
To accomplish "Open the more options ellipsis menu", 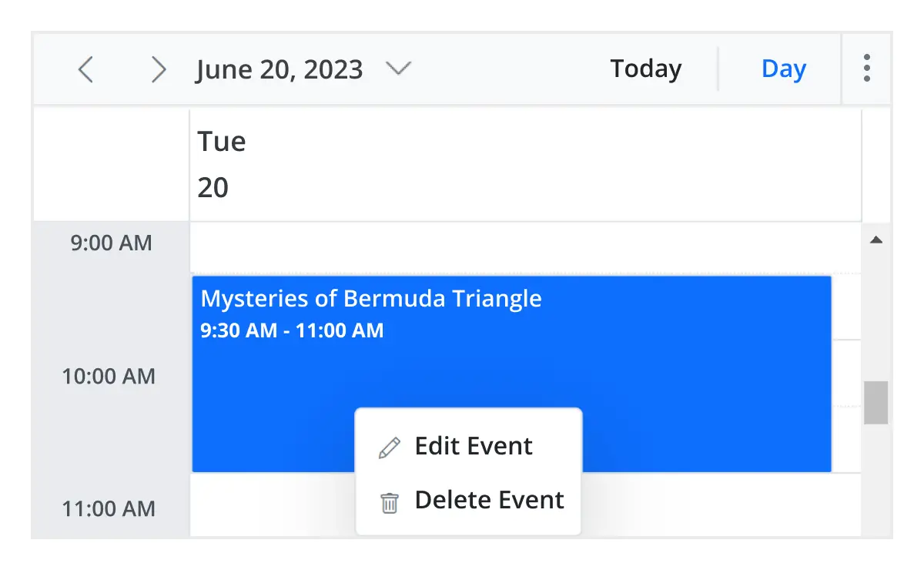I will (x=867, y=69).
